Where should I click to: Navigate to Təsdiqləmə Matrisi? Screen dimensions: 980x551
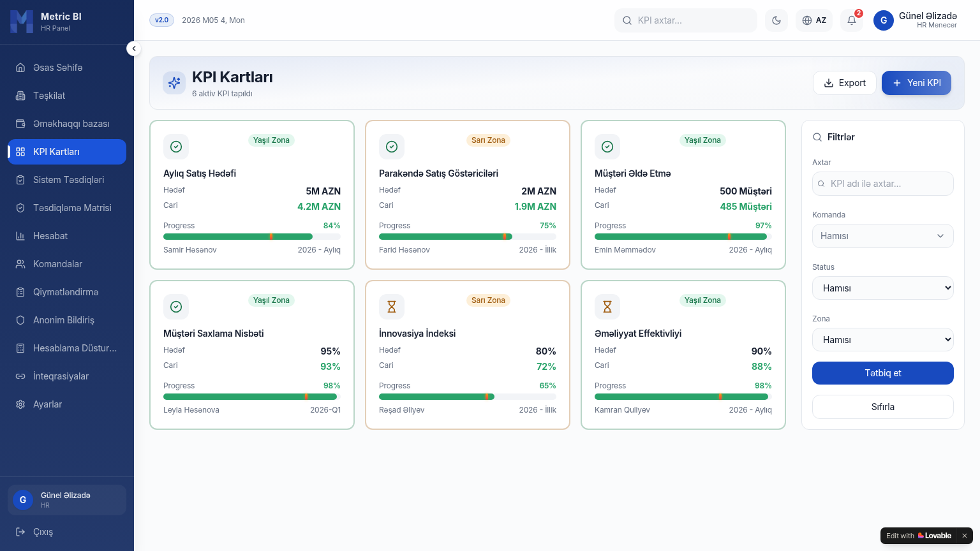coord(67,208)
